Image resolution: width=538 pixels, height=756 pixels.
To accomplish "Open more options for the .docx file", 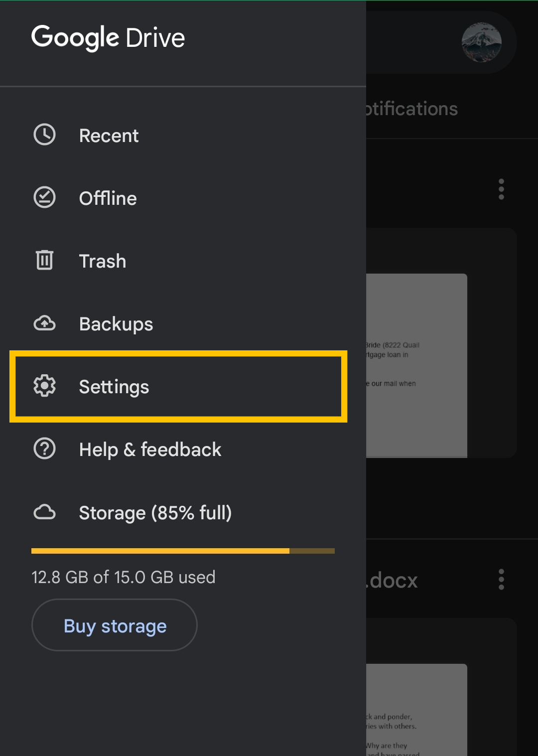I will click(501, 580).
